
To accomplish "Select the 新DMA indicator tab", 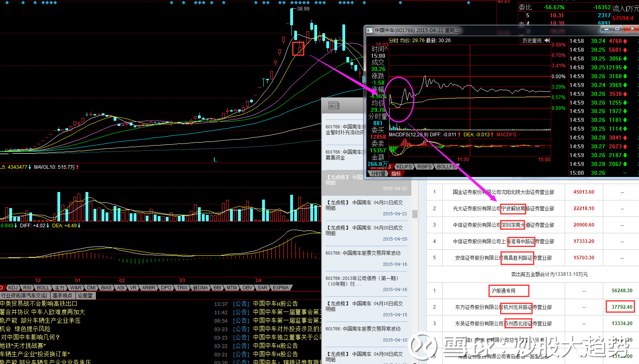I will (x=201, y=288).
